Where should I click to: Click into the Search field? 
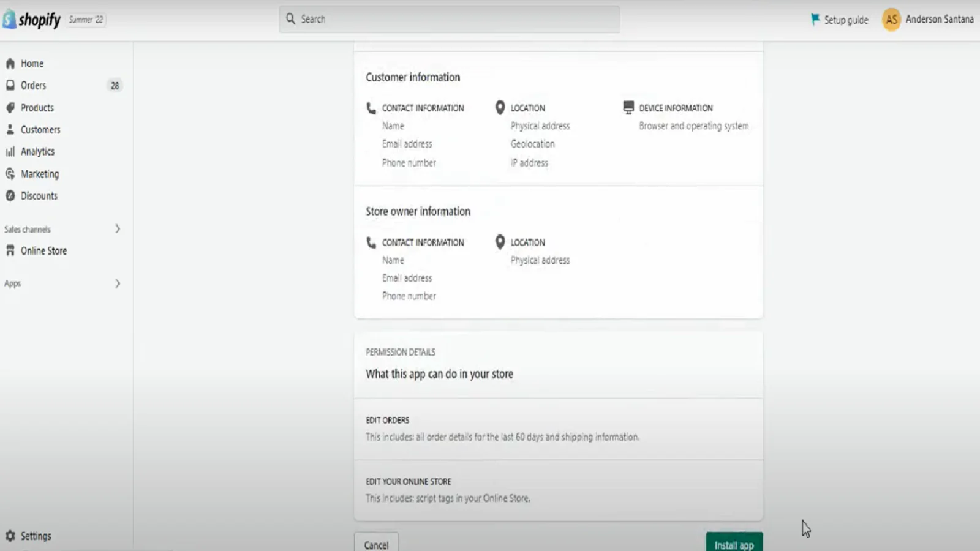[449, 20]
